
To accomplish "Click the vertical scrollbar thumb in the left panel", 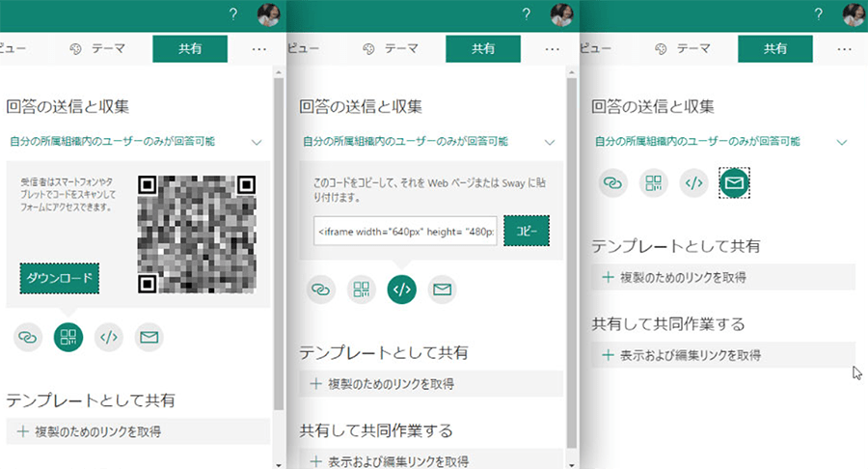I will 279,244.
